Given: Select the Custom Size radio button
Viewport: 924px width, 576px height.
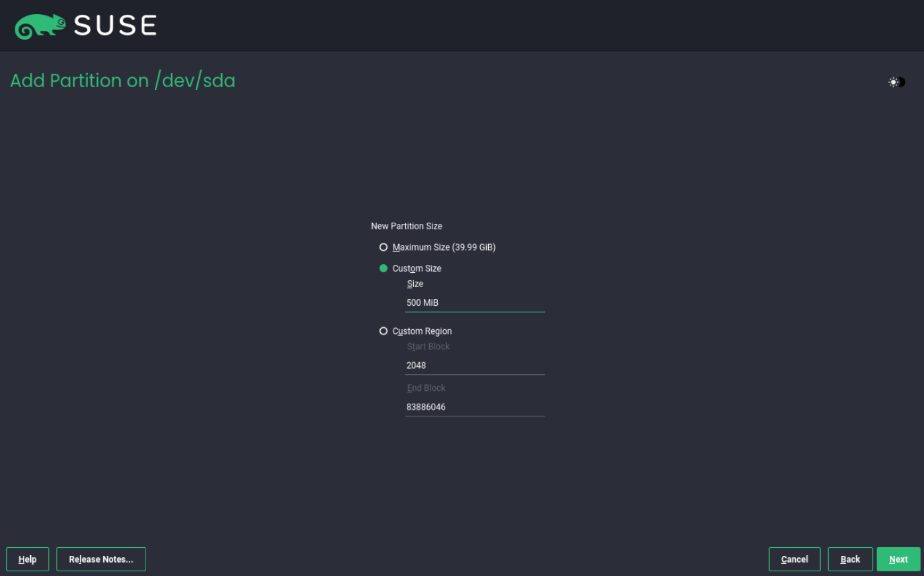Looking at the screenshot, I should (384, 268).
